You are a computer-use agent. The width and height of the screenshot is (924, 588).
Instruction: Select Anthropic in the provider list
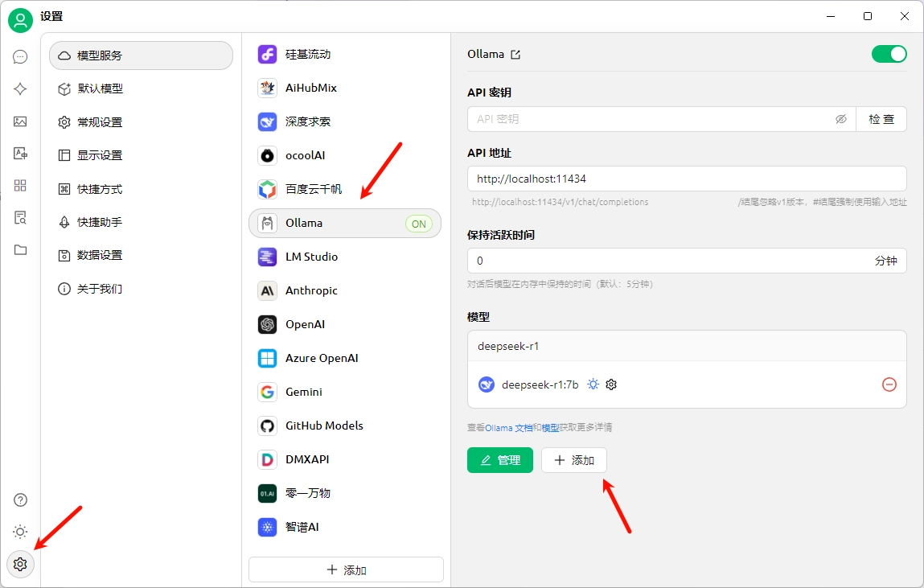(311, 290)
